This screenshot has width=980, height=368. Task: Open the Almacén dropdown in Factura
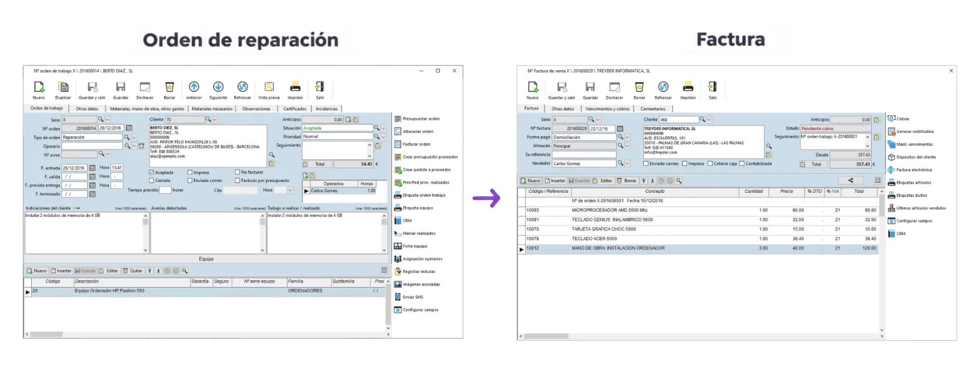(627, 146)
